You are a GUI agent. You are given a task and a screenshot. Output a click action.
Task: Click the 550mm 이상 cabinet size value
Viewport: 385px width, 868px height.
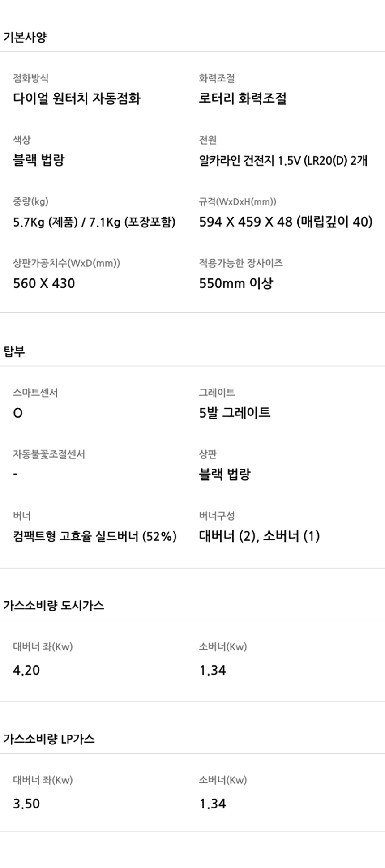(236, 283)
